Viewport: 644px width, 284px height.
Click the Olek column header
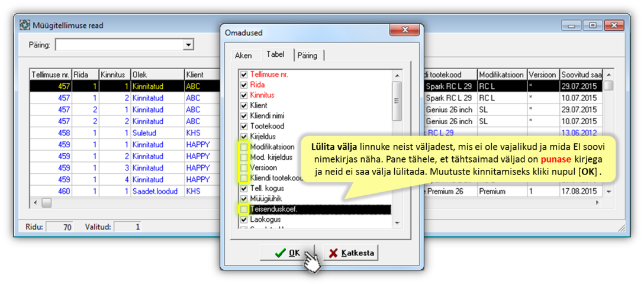(157, 75)
